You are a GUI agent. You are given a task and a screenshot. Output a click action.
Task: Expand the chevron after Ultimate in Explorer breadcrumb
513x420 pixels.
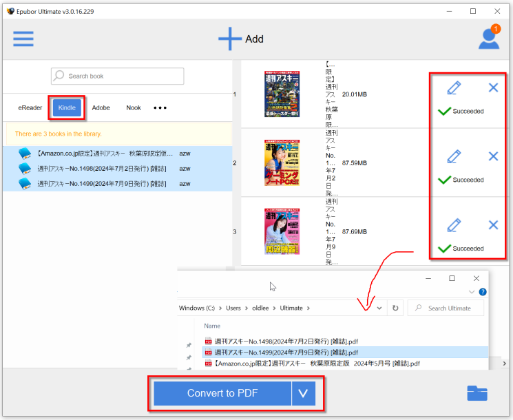(308, 308)
